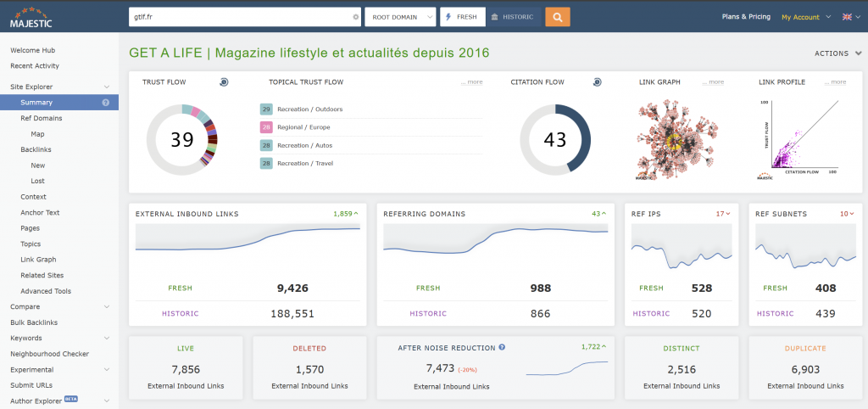Click the Trust Flow info icon

(224, 82)
